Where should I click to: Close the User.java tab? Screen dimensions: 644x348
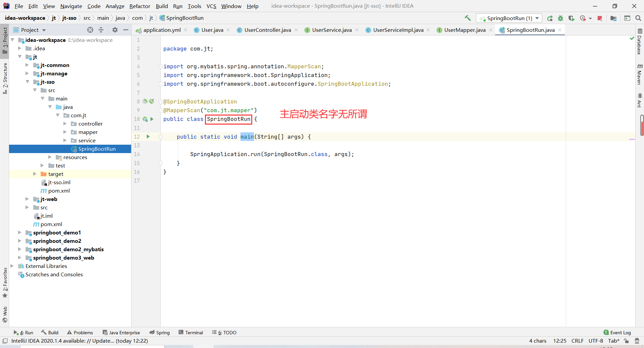tap(228, 30)
